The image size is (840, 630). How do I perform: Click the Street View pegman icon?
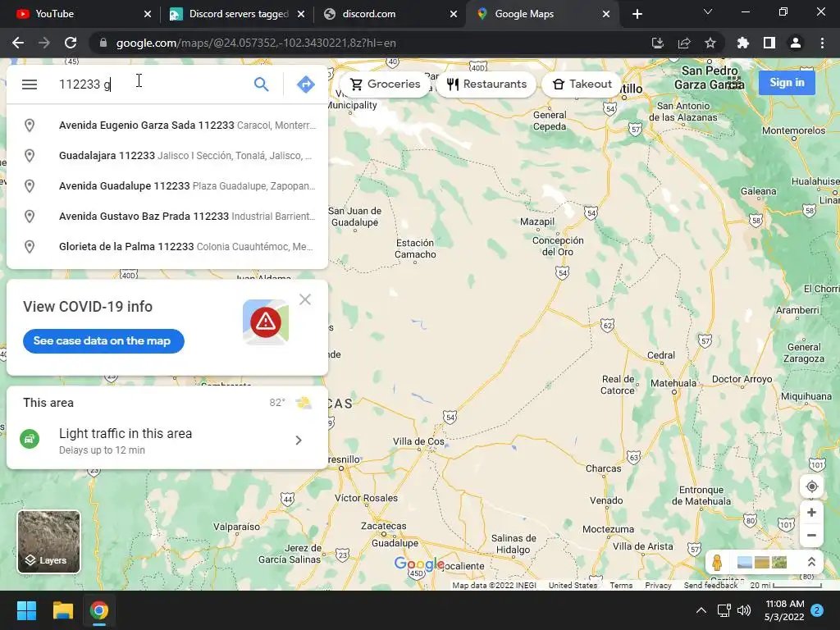point(717,562)
